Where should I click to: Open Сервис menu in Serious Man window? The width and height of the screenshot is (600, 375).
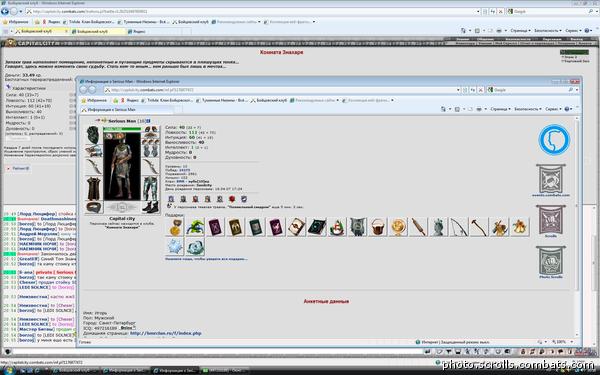[553, 109]
